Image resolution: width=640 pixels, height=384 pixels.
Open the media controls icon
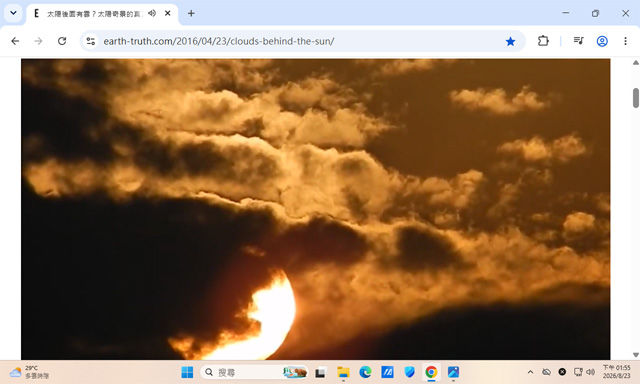coord(578,41)
